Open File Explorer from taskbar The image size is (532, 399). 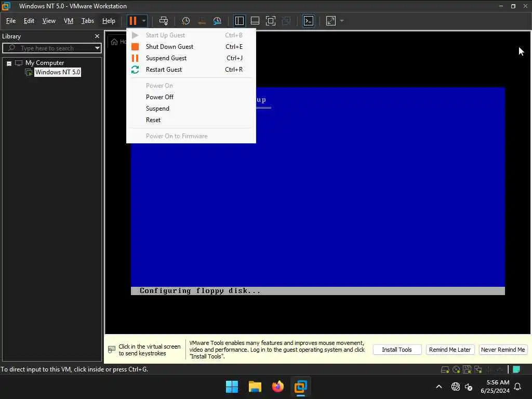[255, 387]
